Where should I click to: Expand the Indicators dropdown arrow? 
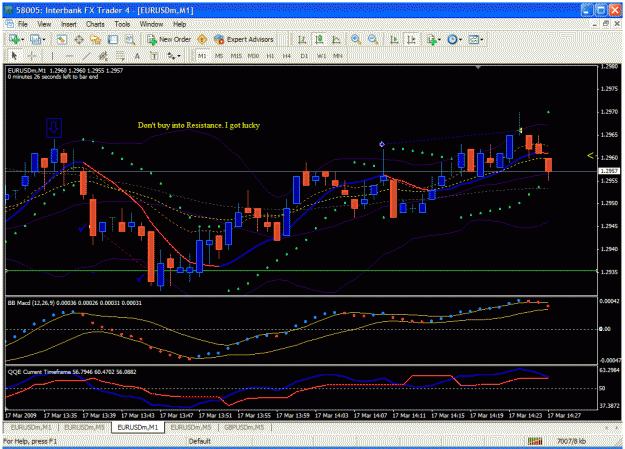439,39
